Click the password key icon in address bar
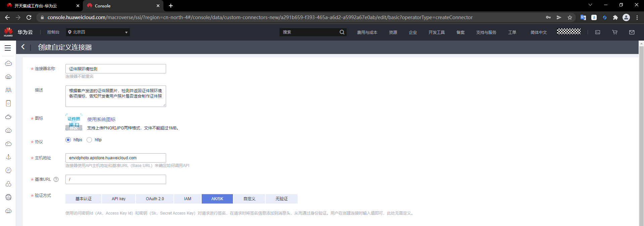Viewport: 644px width, 226px height. point(548,17)
